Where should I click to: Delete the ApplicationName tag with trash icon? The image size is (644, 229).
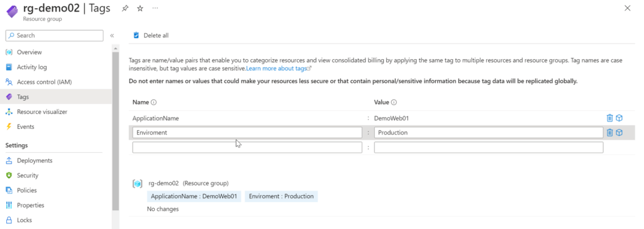610,118
